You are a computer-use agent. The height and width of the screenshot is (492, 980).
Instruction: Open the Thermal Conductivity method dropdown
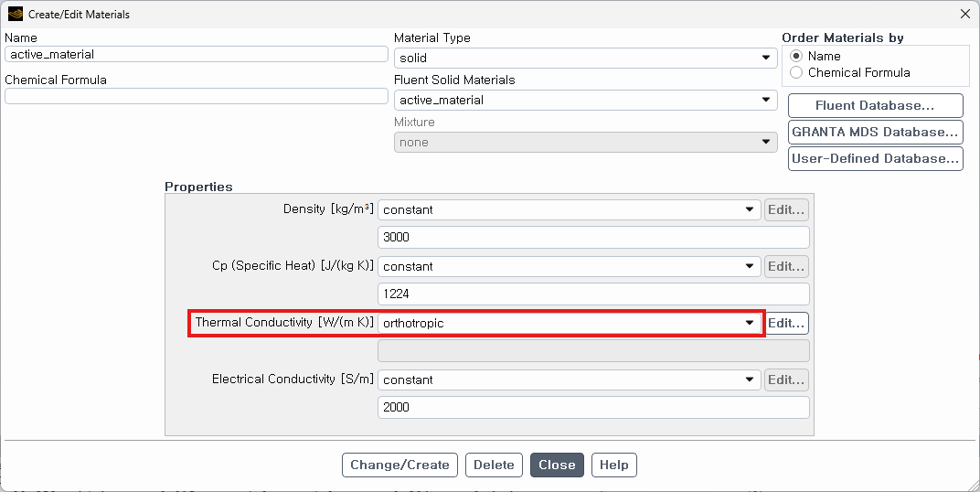coord(570,323)
